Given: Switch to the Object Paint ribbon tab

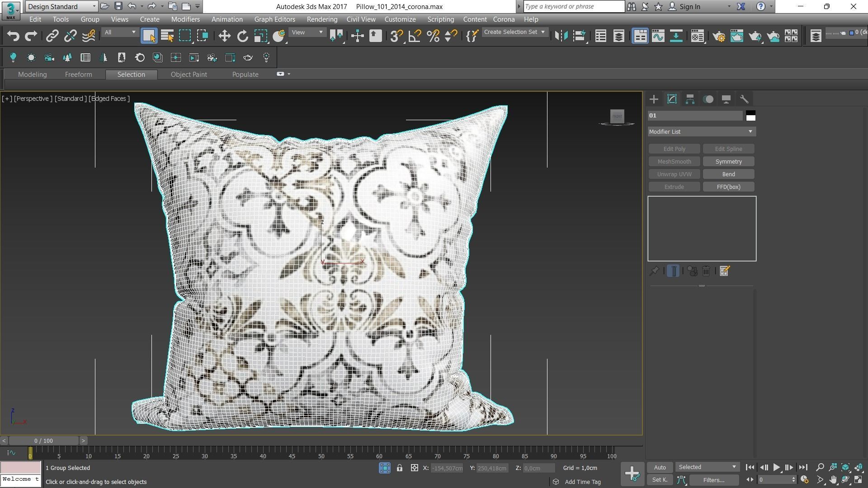Looking at the screenshot, I should pyautogui.click(x=189, y=75).
